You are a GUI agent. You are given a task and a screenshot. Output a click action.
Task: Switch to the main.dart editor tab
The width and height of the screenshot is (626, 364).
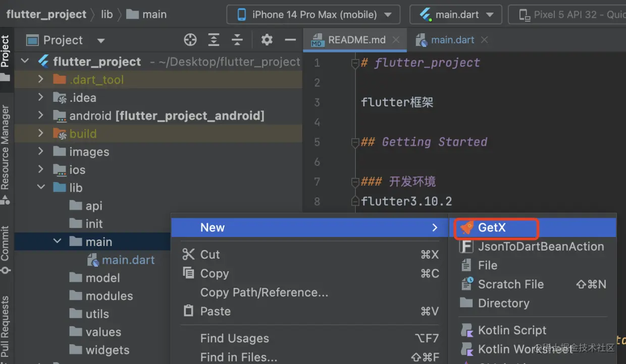click(x=452, y=40)
